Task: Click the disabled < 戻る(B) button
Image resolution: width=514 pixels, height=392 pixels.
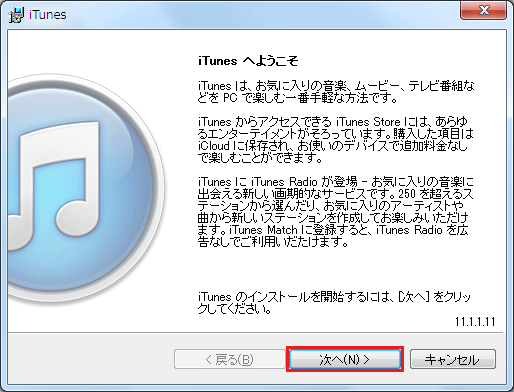Action: click(x=230, y=359)
